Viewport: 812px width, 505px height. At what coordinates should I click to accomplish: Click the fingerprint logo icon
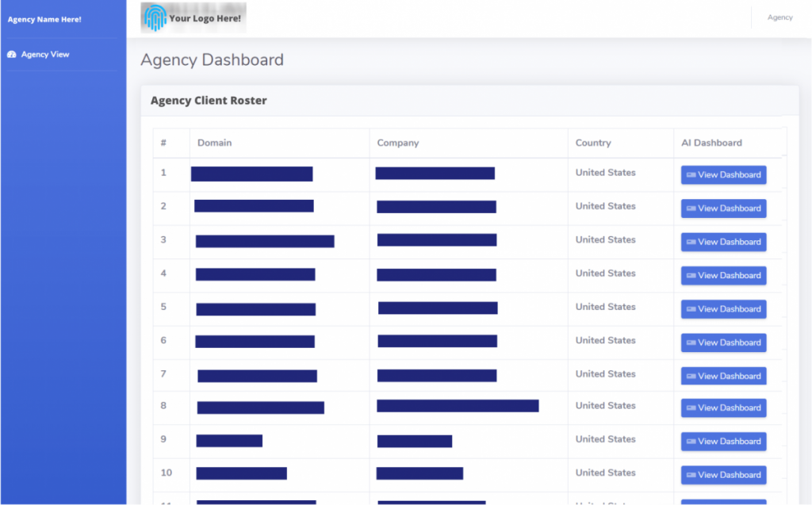click(155, 18)
